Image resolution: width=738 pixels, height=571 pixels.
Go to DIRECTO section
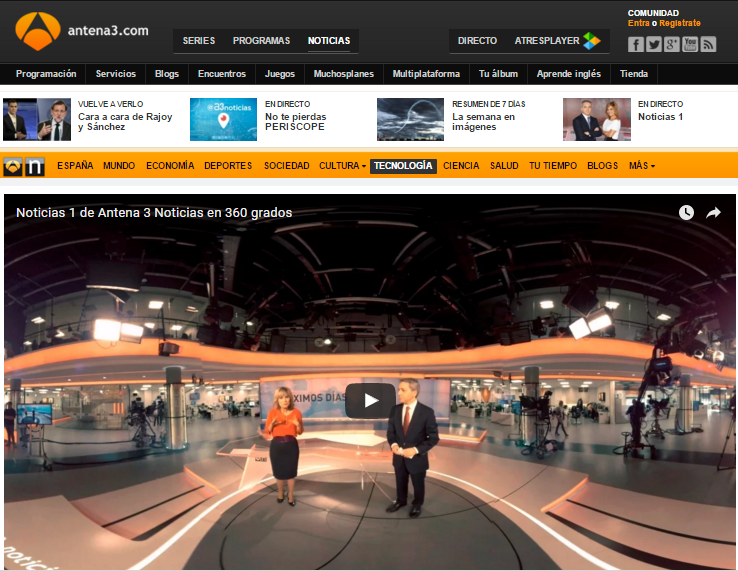coord(477,41)
